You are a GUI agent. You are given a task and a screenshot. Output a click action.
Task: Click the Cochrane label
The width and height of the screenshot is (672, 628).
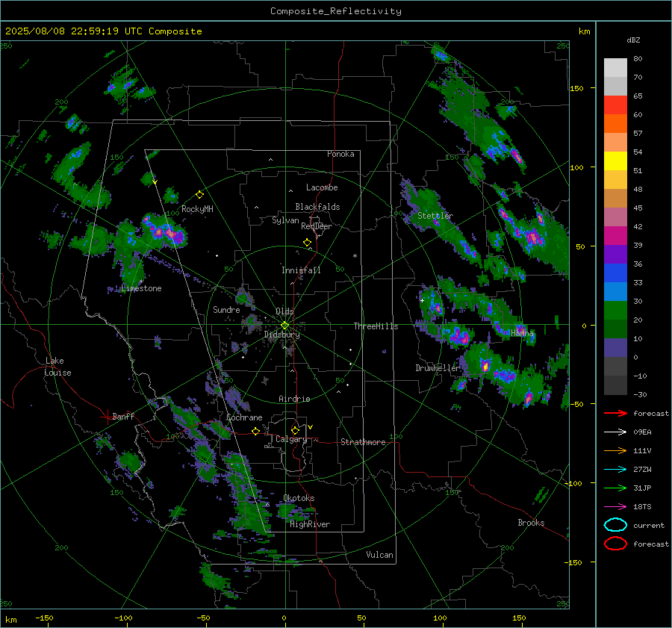tap(244, 417)
